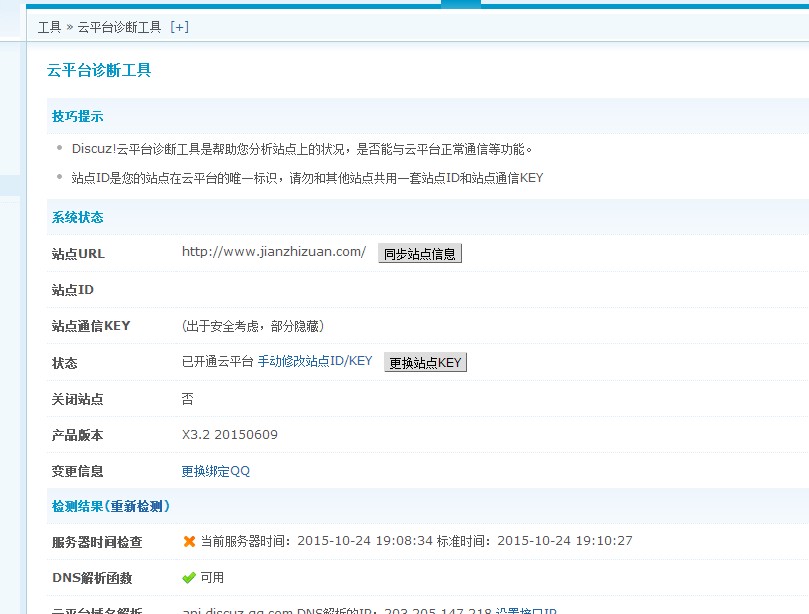Click the 云平台诊断工具 page title
The width and height of the screenshot is (809, 614).
(x=99, y=70)
